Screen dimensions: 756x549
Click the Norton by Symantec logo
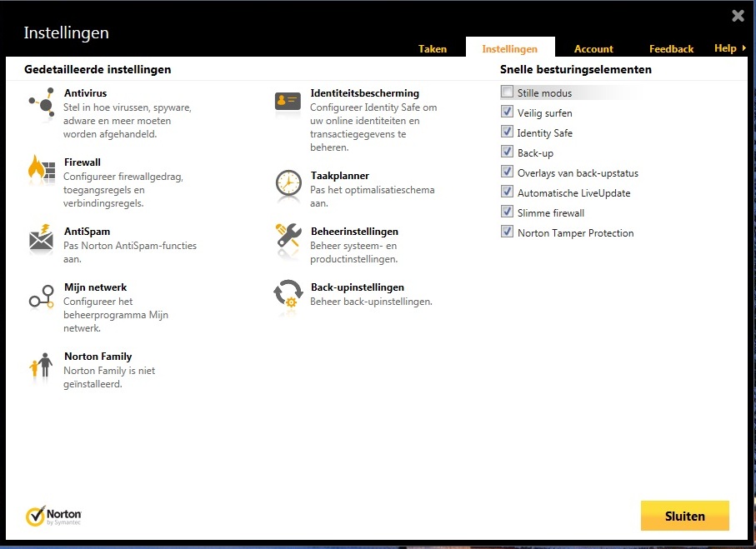pyautogui.click(x=53, y=517)
